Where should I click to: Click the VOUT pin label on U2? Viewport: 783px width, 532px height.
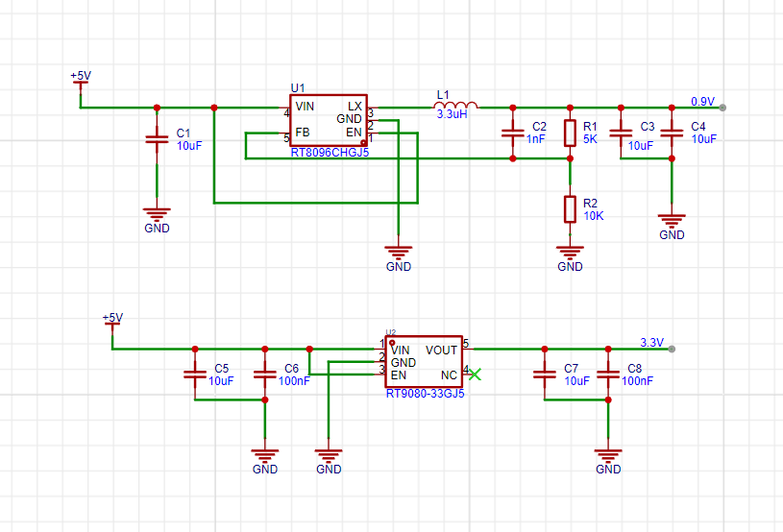[x=441, y=351]
